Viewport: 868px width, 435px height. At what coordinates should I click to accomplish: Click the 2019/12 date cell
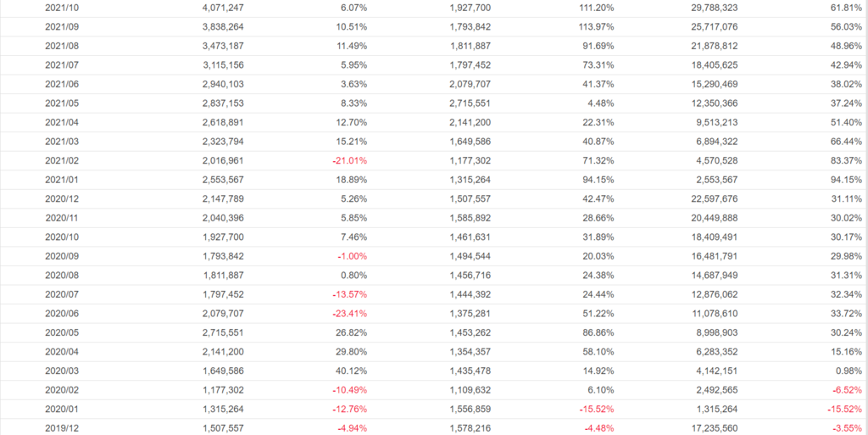[61, 427]
